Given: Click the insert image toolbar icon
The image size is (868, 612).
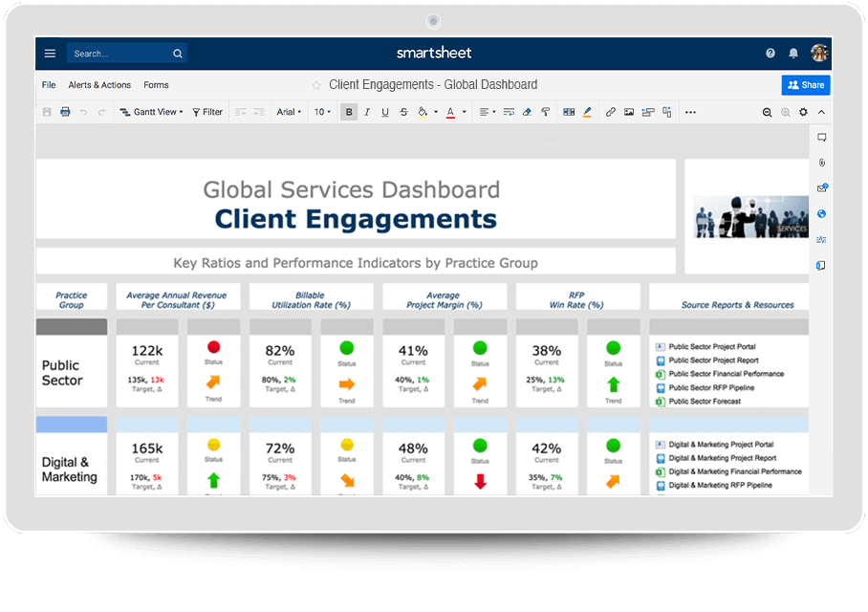Looking at the screenshot, I should point(629,112).
